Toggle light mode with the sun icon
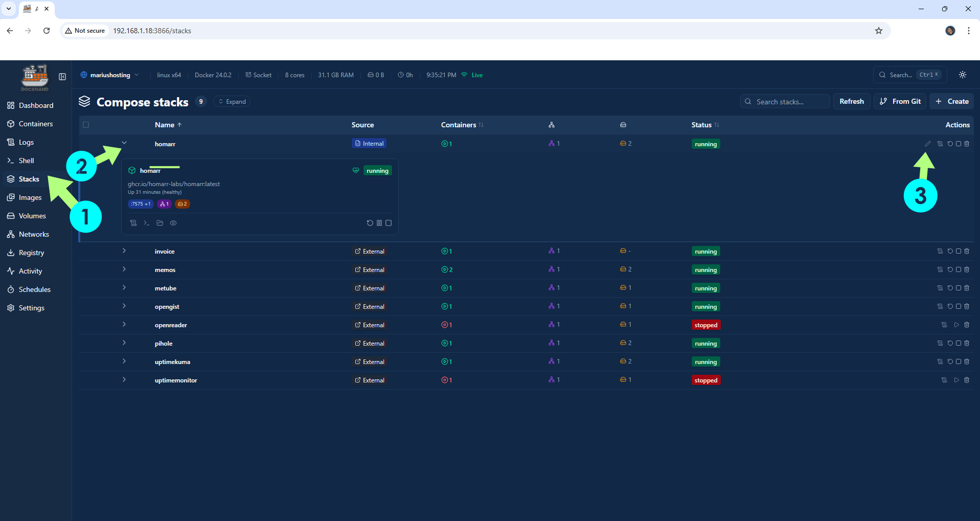 (962, 75)
